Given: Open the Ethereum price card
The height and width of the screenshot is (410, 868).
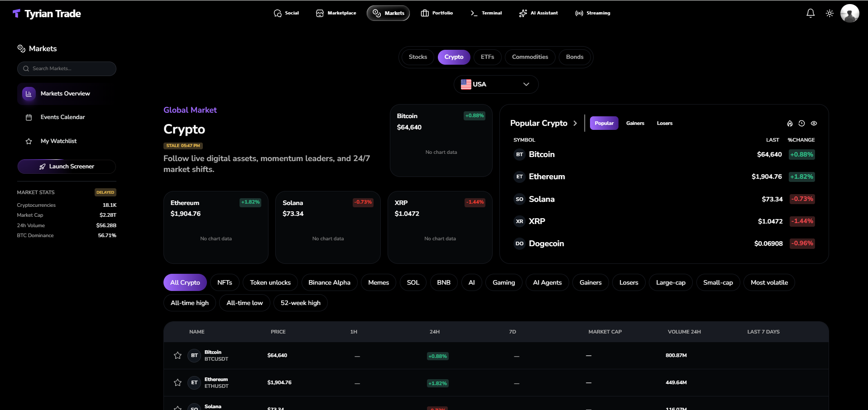Looking at the screenshot, I should pos(216,227).
